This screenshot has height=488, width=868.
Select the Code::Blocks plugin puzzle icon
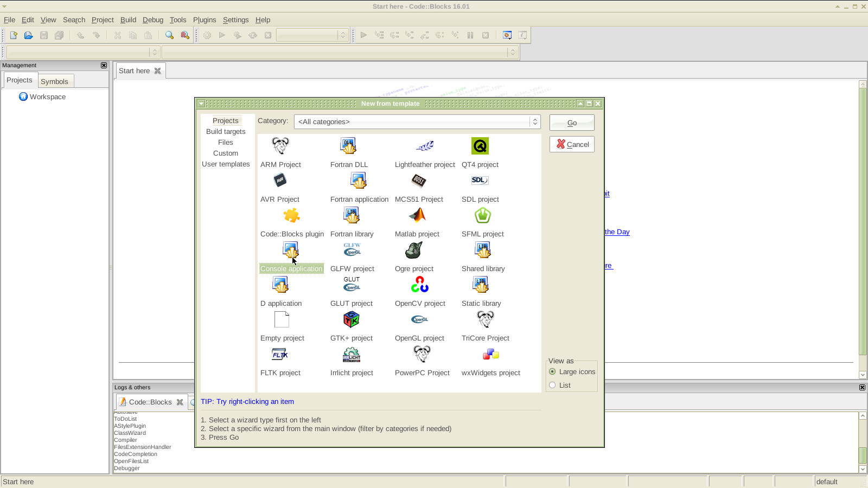(x=292, y=215)
